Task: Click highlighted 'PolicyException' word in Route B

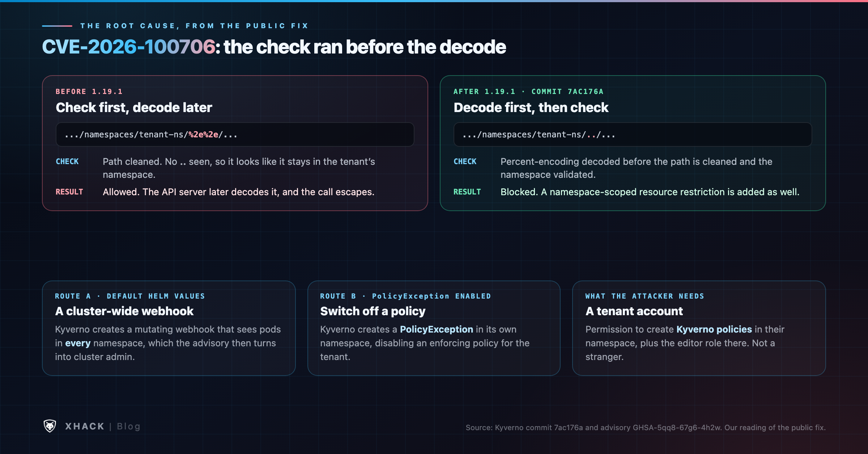Action: pyautogui.click(x=437, y=329)
